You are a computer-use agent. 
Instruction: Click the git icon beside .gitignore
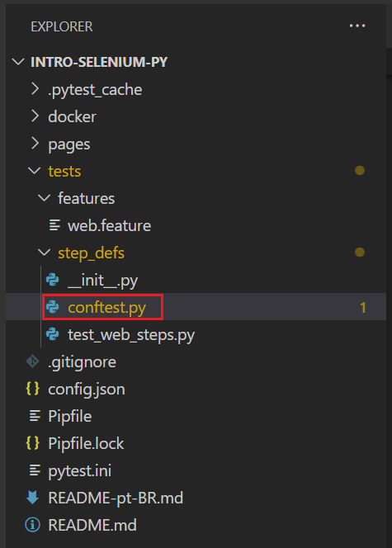[x=32, y=361]
